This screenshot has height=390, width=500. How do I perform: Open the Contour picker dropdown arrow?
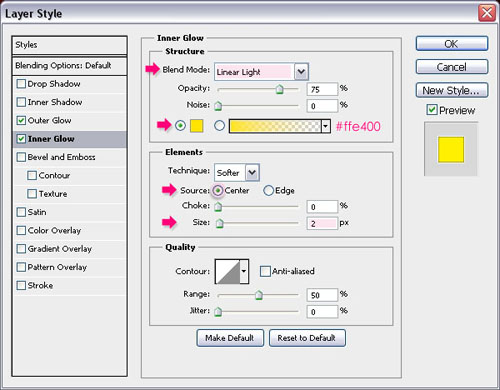(244, 271)
